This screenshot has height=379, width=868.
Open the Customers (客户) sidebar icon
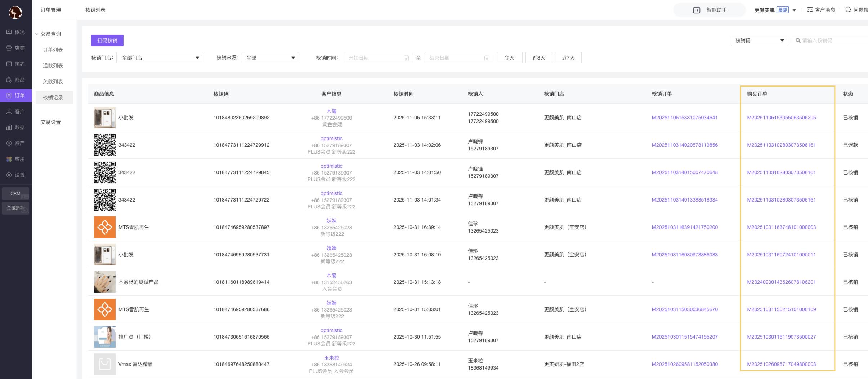point(9,111)
